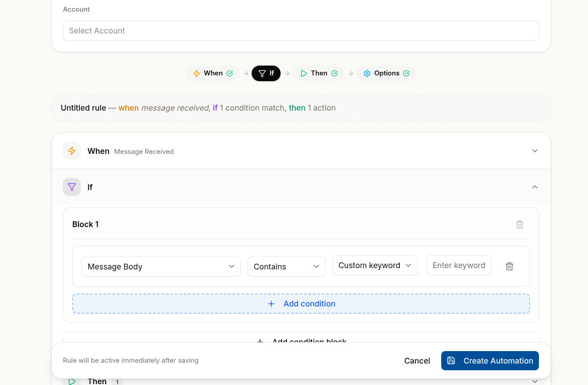588x385 pixels.
Task: Click Add condition button
Action: (301, 304)
